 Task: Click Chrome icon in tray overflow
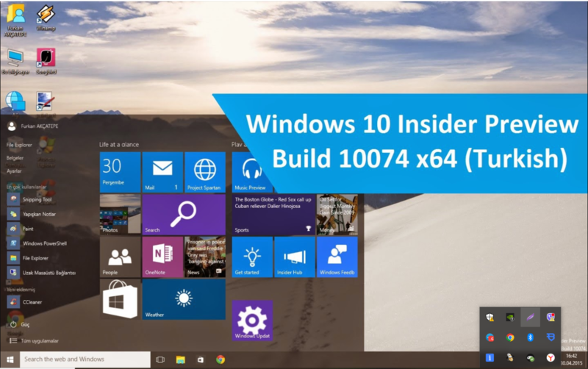click(x=510, y=337)
